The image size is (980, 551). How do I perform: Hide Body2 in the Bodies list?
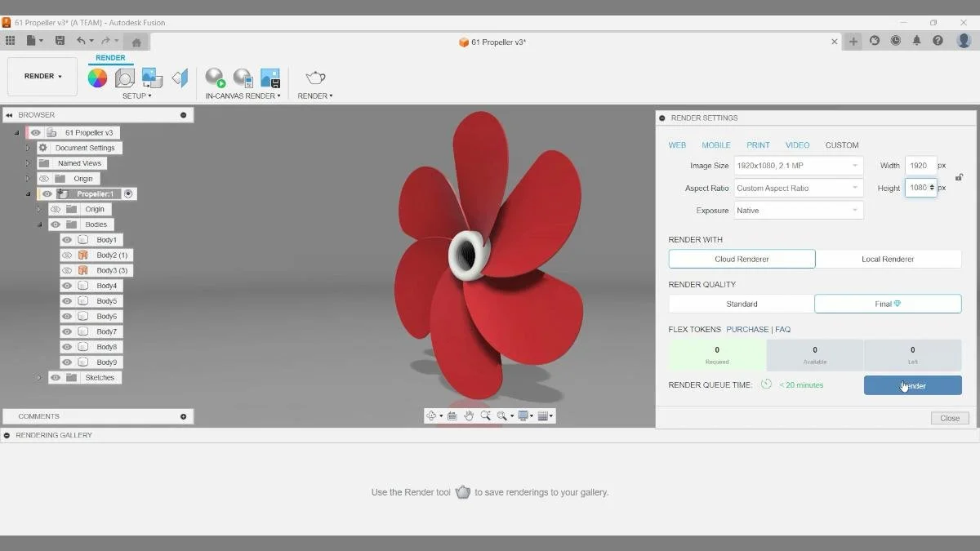[x=67, y=255]
